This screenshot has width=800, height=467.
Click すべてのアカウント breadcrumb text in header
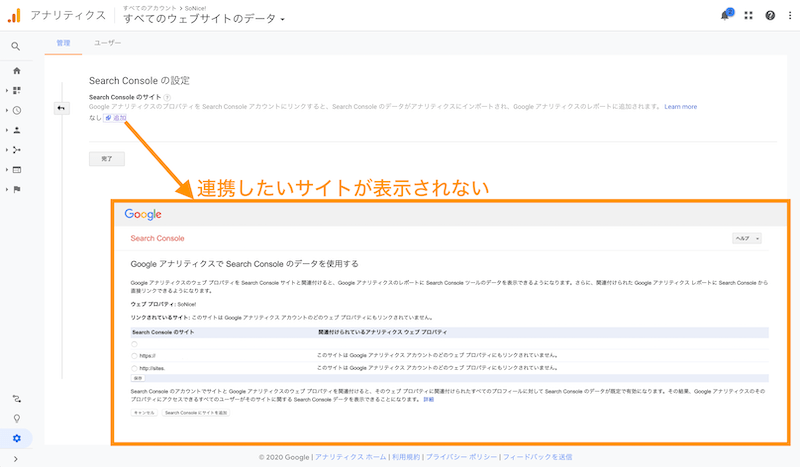click(x=149, y=8)
